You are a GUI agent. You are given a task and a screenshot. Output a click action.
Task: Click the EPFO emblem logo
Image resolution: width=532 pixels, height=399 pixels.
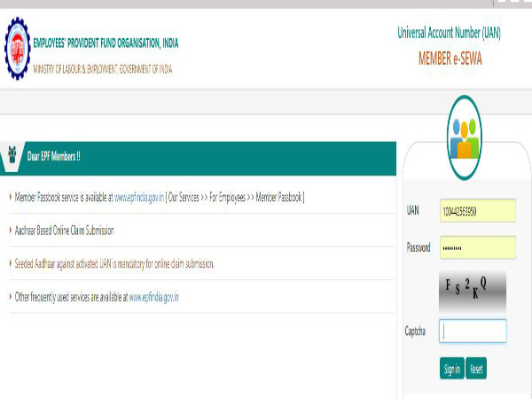click(x=17, y=48)
